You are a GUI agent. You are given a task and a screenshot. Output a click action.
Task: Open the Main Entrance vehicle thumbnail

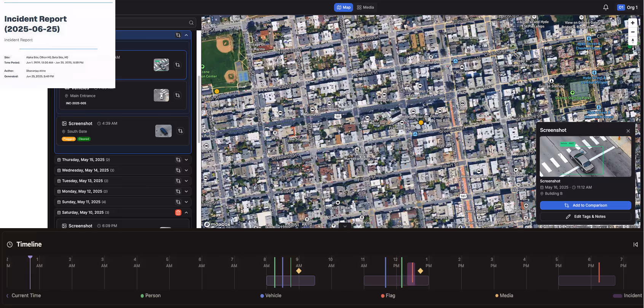pos(161,95)
